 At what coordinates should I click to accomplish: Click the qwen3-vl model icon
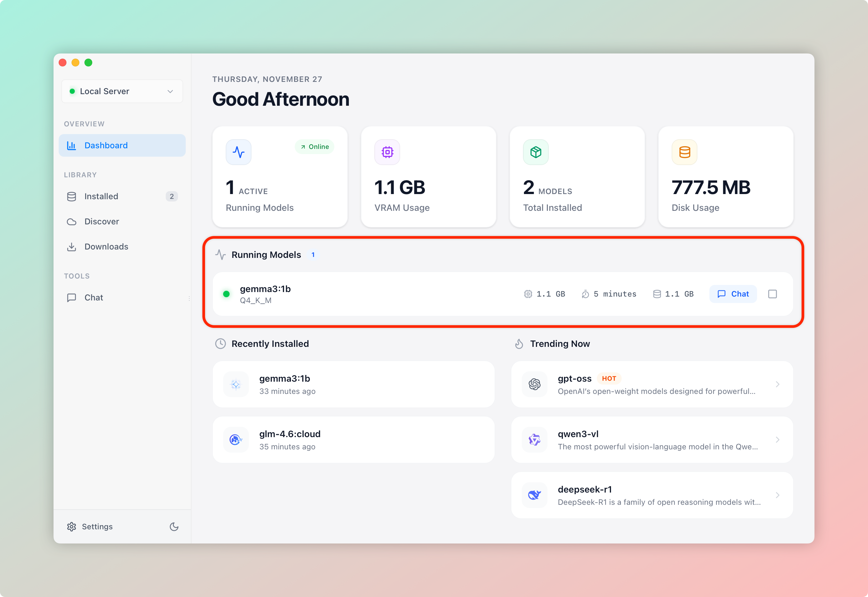pos(534,439)
